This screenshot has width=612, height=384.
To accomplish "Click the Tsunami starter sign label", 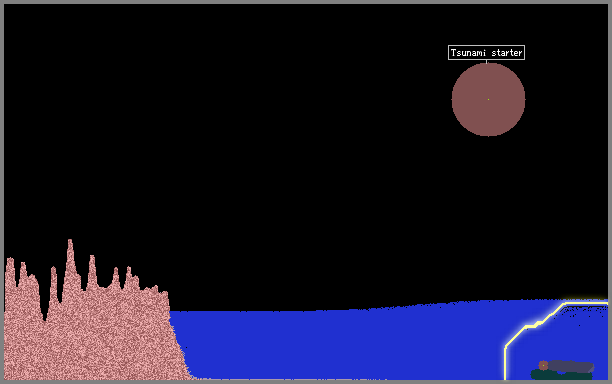I will point(486,53).
